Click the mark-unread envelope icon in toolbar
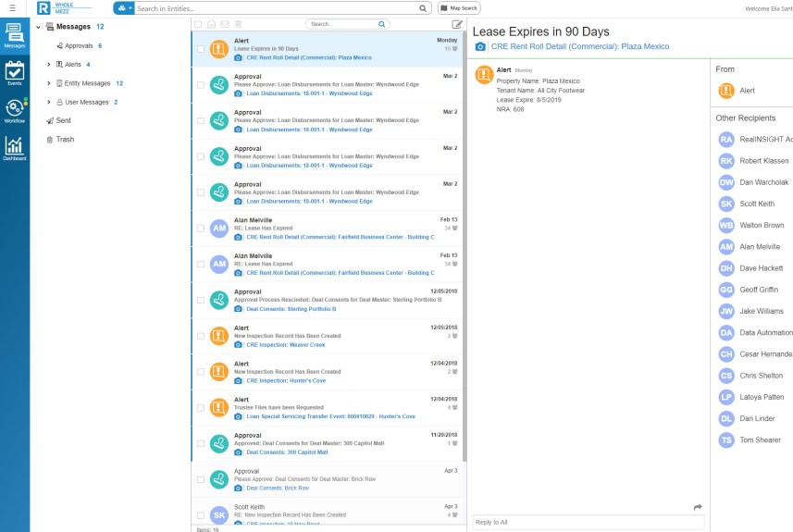The width and height of the screenshot is (793, 532). [x=225, y=24]
